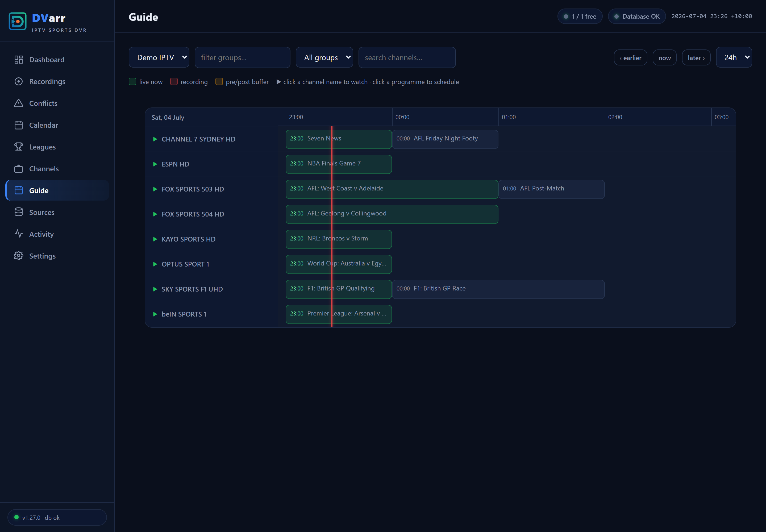Click the 1 / 1 free tuner pill

pos(580,16)
